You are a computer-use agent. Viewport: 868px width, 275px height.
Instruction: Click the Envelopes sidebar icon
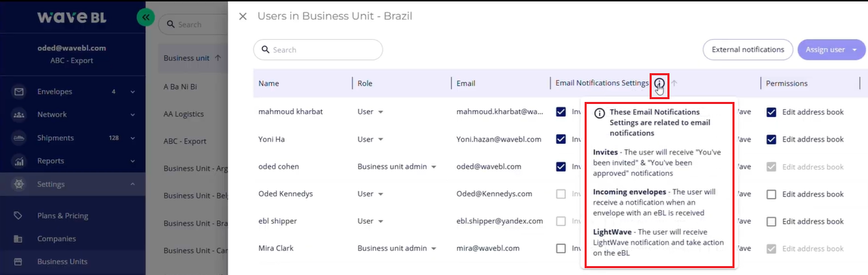tap(19, 92)
